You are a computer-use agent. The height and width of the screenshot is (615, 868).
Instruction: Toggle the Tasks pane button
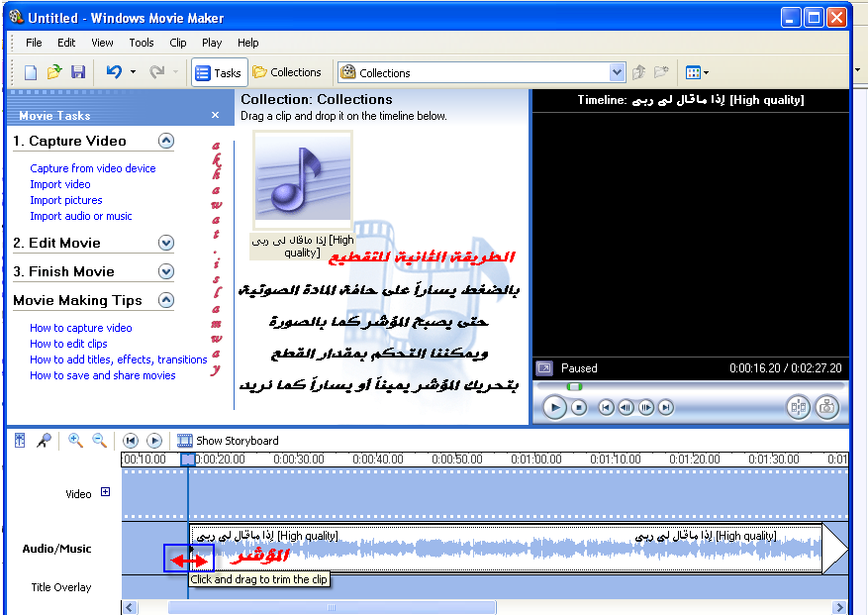click(219, 72)
